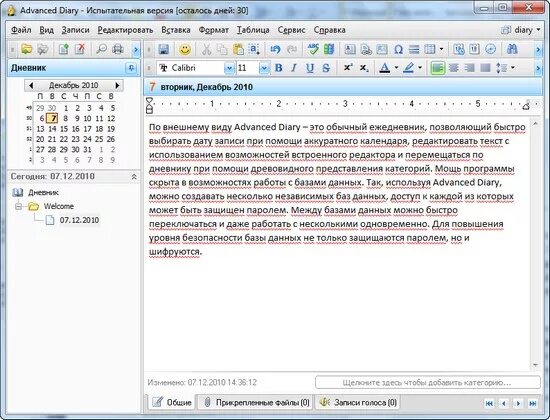Toggle bold formatting
550x420 pixels.
pos(279,68)
